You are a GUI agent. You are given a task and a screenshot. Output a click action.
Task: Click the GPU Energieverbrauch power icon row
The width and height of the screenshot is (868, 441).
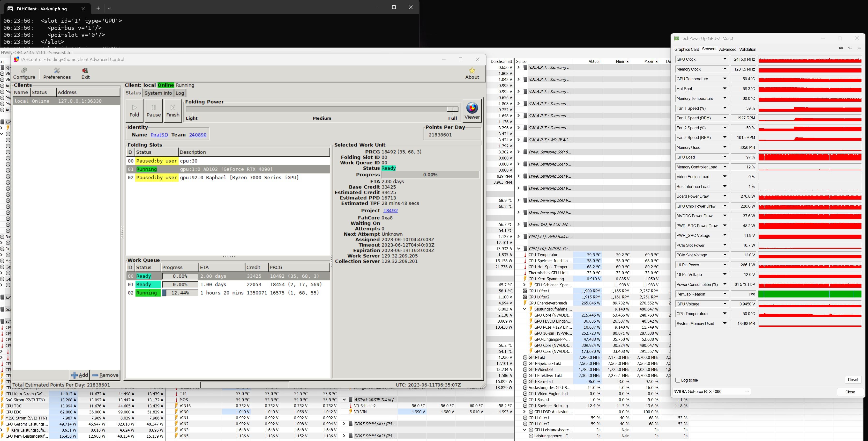coord(525,303)
